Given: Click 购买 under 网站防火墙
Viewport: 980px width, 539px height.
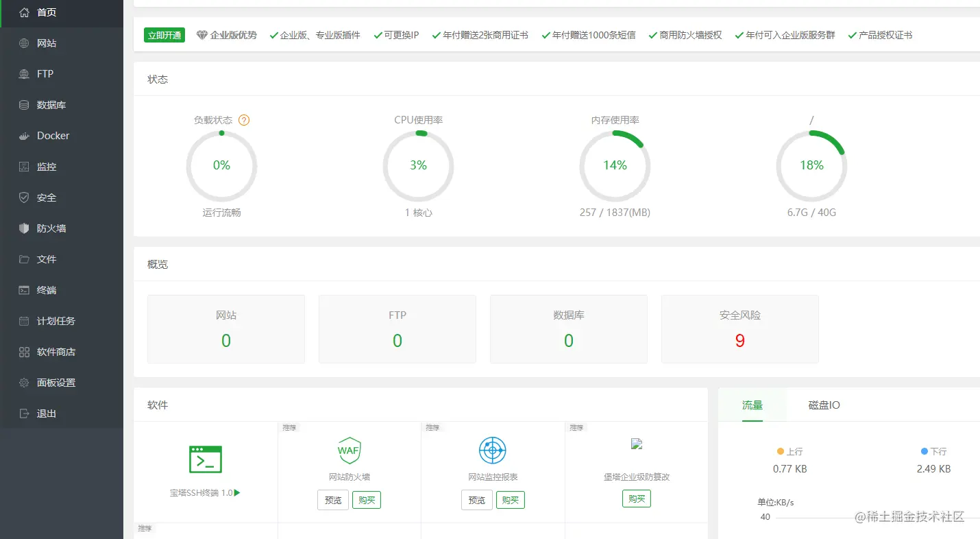Looking at the screenshot, I should click(367, 500).
